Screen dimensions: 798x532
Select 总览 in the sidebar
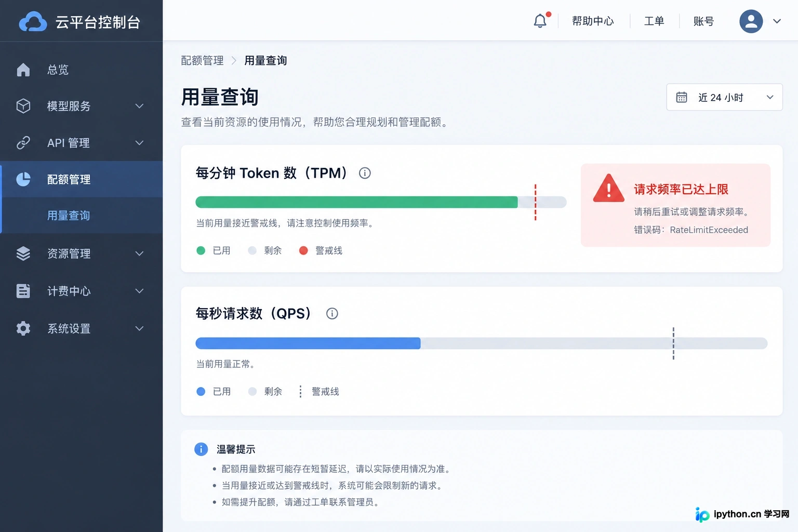click(82, 70)
